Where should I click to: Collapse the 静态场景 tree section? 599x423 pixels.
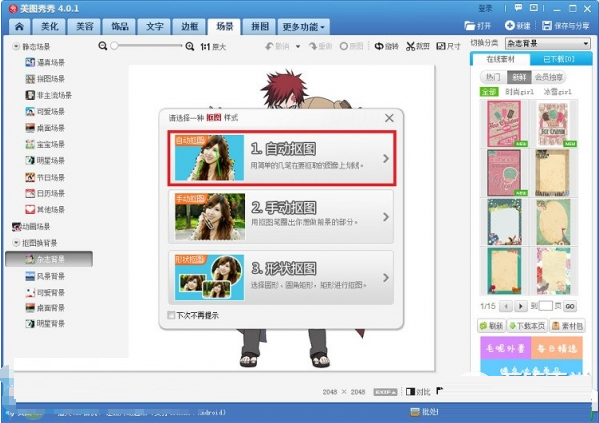[16, 46]
